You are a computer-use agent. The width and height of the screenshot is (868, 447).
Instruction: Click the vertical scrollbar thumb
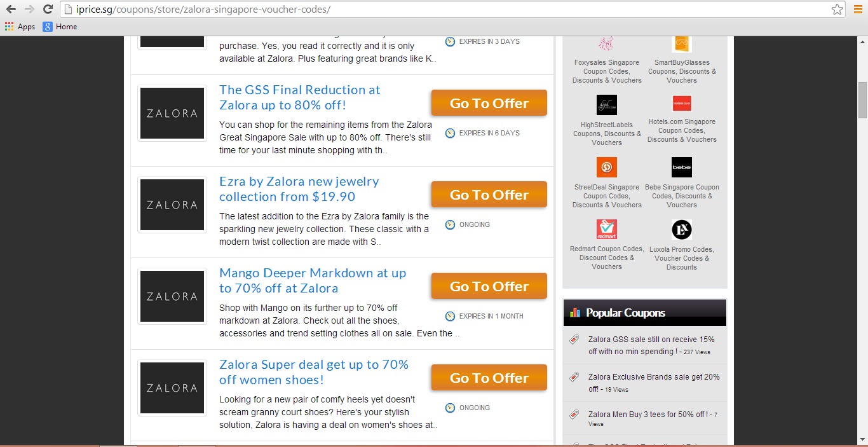[863, 100]
